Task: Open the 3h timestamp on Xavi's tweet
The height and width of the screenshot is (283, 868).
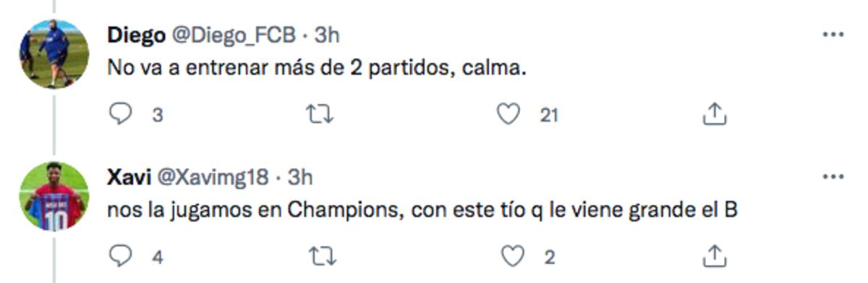Action: click(x=299, y=177)
